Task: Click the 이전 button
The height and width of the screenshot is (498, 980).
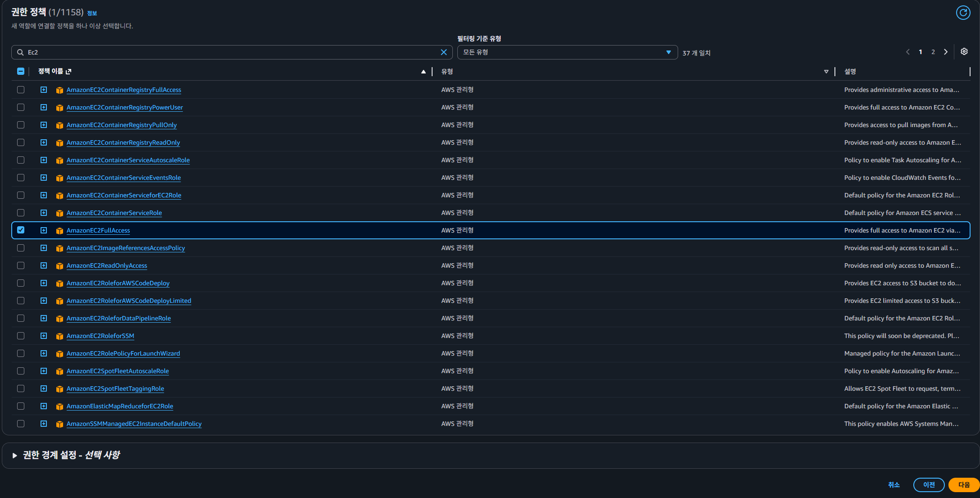Action: [929, 485]
